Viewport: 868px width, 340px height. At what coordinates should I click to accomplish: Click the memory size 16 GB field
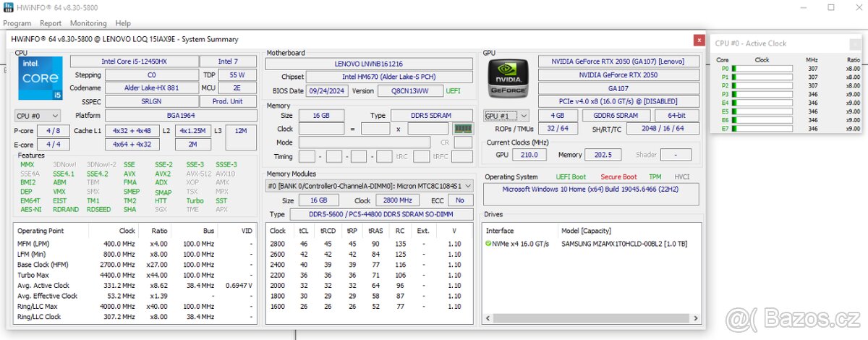tap(320, 116)
